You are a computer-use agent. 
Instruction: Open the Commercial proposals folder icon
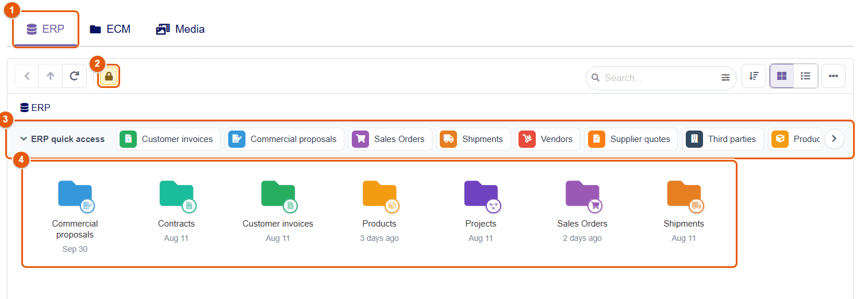click(75, 195)
